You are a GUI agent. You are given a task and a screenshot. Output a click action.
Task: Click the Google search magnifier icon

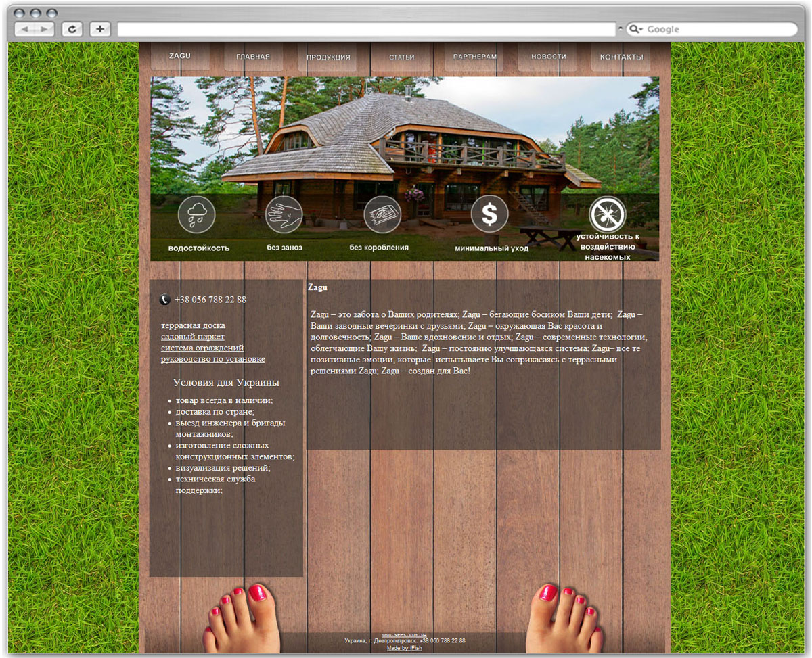[635, 29]
